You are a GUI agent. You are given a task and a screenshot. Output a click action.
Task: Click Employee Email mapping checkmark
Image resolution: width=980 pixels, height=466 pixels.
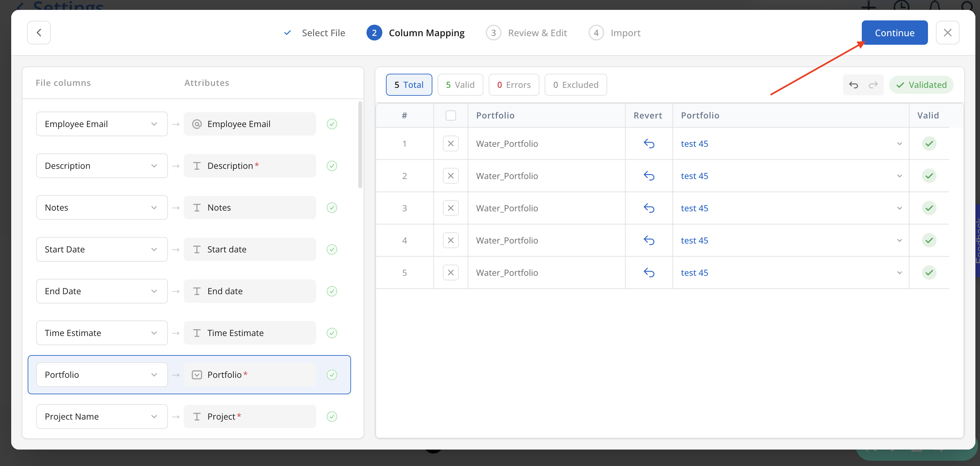332,124
